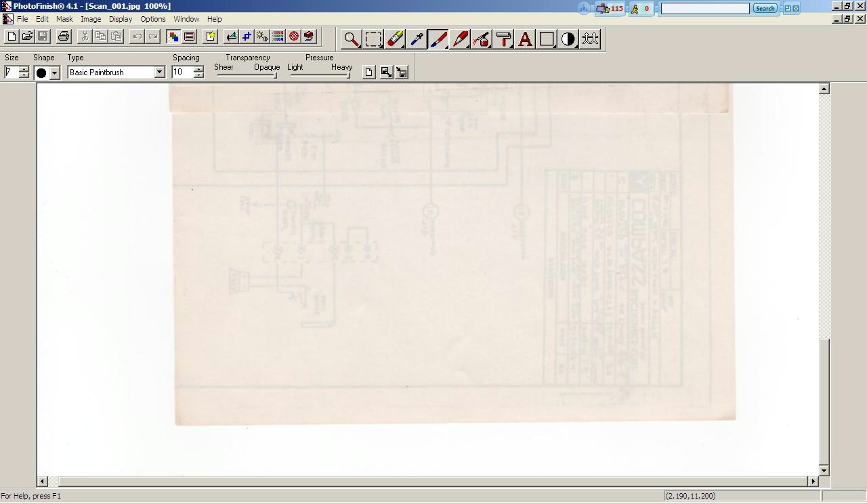Click the multicolor grid icon

[278, 36]
